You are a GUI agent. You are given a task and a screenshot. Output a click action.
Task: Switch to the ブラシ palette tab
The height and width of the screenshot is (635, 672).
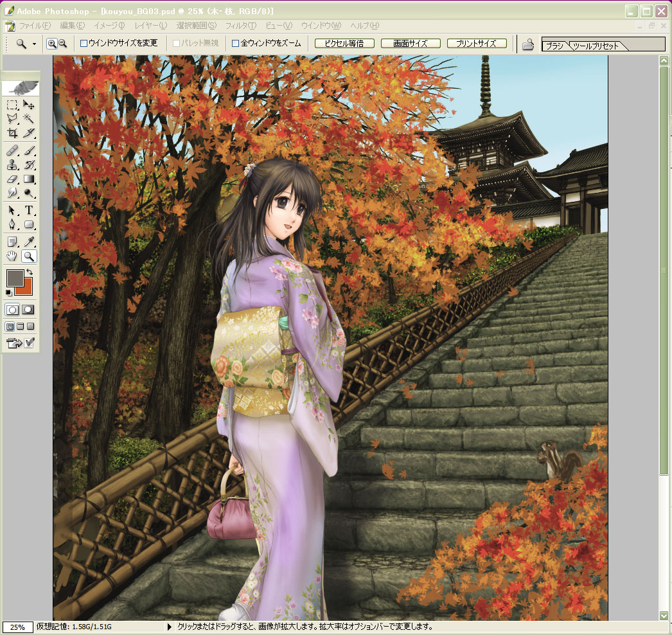(554, 46)
